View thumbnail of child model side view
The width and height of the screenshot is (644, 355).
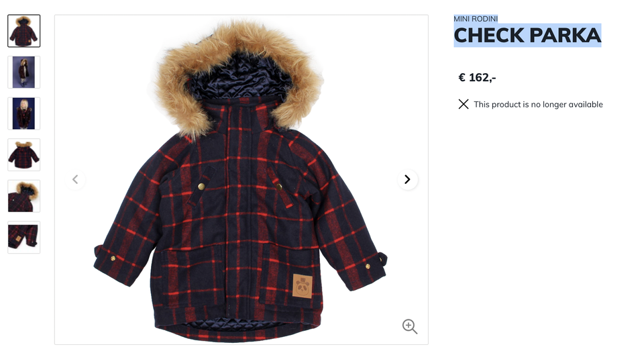coord(24,72)
